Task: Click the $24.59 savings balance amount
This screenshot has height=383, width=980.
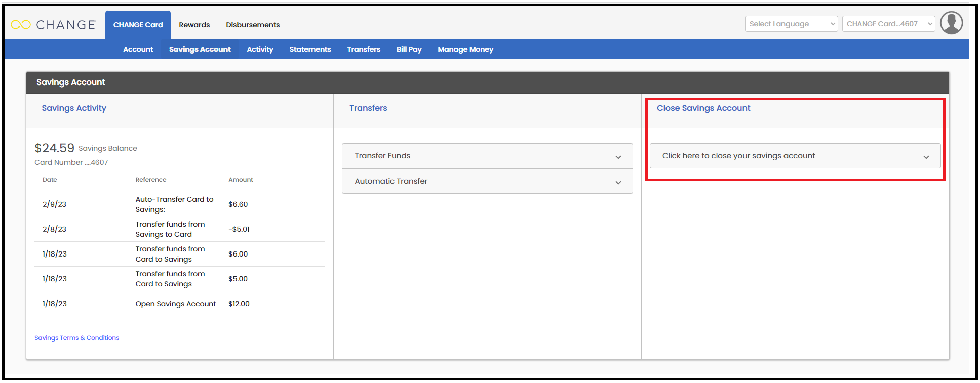Action: 54,148
